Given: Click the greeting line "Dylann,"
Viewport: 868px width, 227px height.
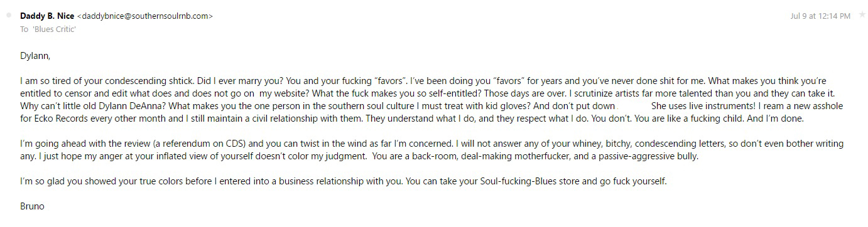Looking at the screenshot, I should tap(35, 56).
